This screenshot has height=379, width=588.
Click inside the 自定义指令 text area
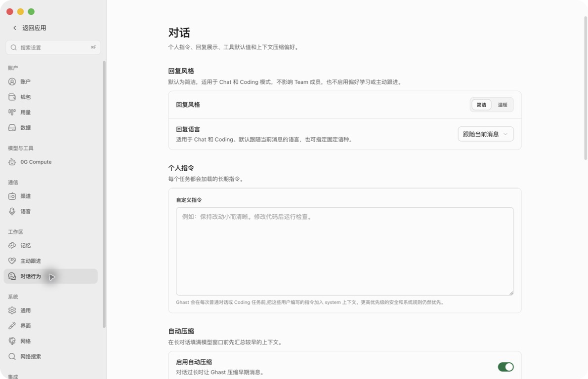tap(344, 251)
